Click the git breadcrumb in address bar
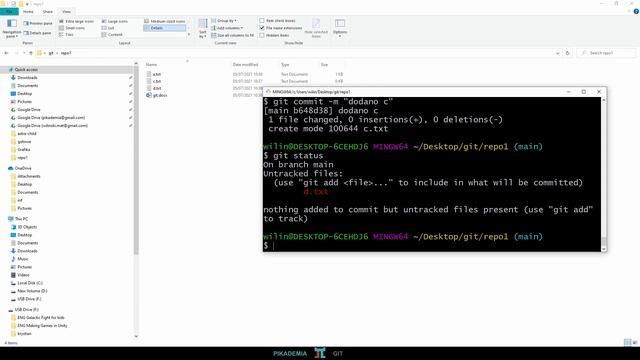The height and width of the screenshot is (360, 640). pyautogui.click(x=51, y=53)
